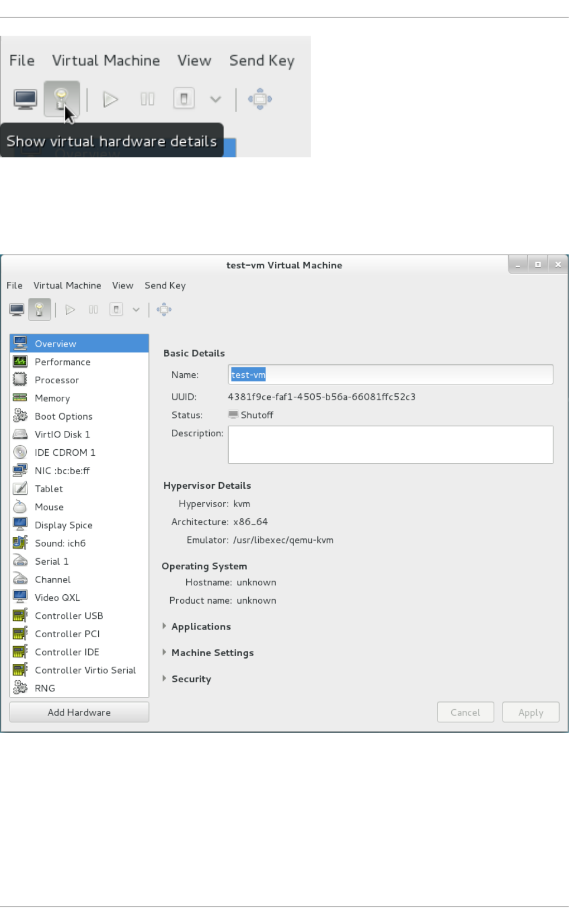Click the fullscreen icon in the enlarged toolbar snippet
Screen dimensions: 569x924
(x=260, y=99)
